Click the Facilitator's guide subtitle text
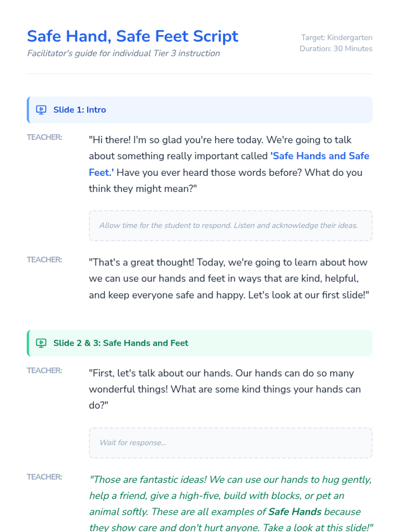 123,53
